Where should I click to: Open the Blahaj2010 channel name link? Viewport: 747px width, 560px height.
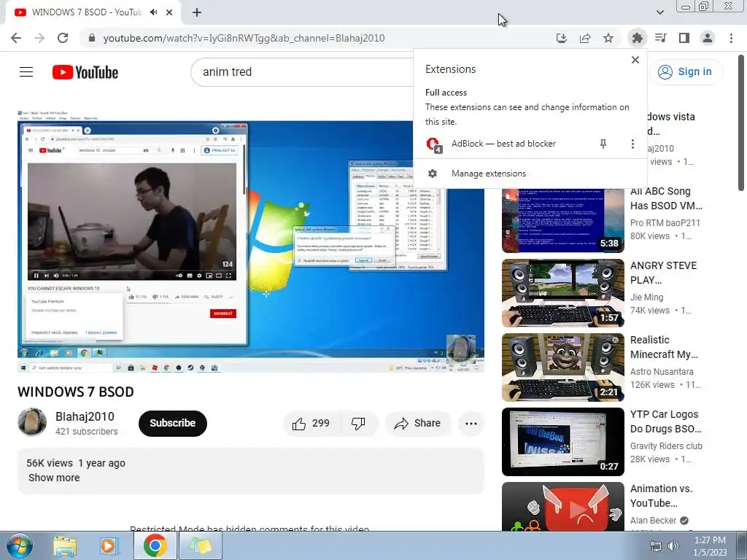85,416
